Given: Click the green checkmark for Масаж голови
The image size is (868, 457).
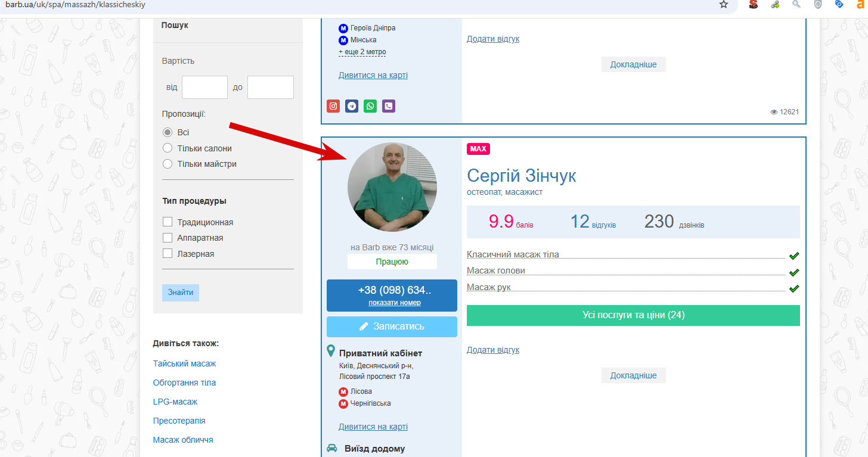Looking at the screenshot, I should [793, 272].
